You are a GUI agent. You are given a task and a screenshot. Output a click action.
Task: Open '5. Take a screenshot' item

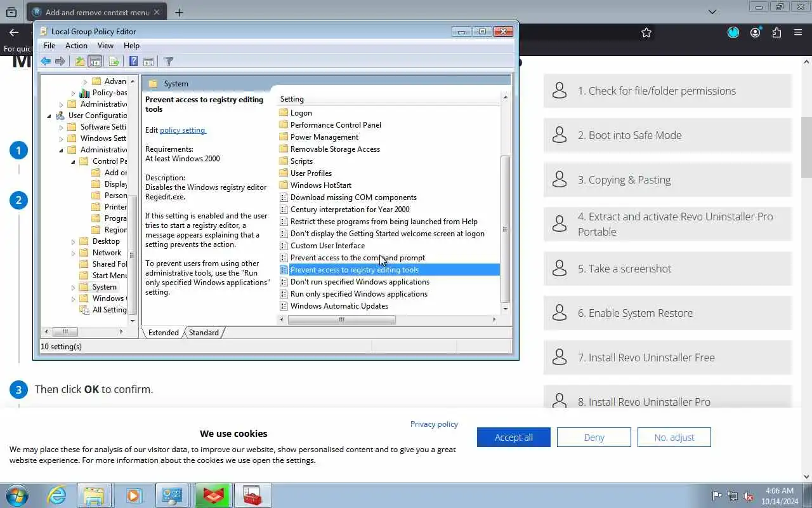667,269
